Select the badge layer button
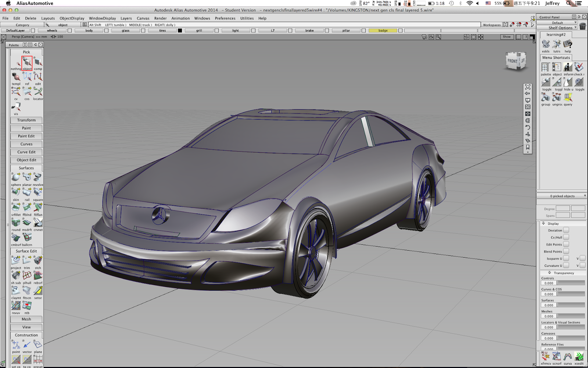 pos(383,31)
